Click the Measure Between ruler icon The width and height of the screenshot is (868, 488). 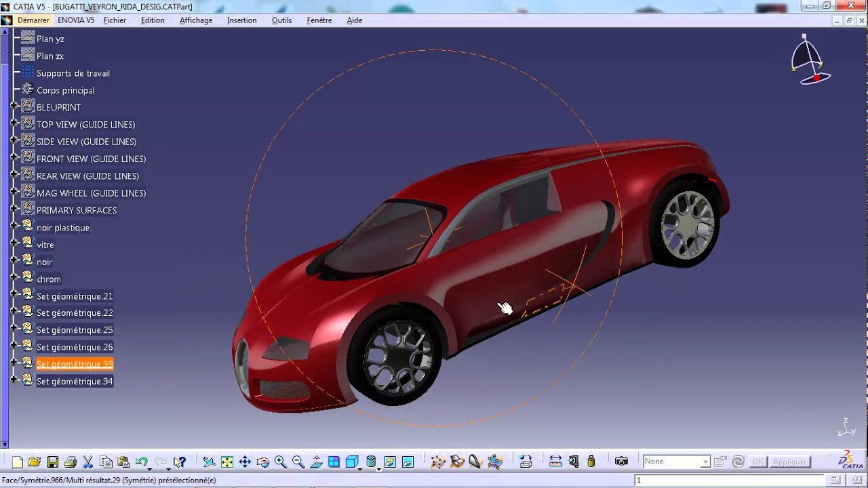pyautogui.click(x=555, y=462)
